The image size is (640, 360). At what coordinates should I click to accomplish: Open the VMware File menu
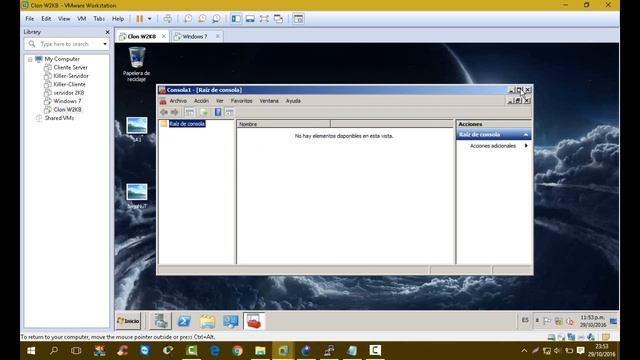(x=30, y=19)
